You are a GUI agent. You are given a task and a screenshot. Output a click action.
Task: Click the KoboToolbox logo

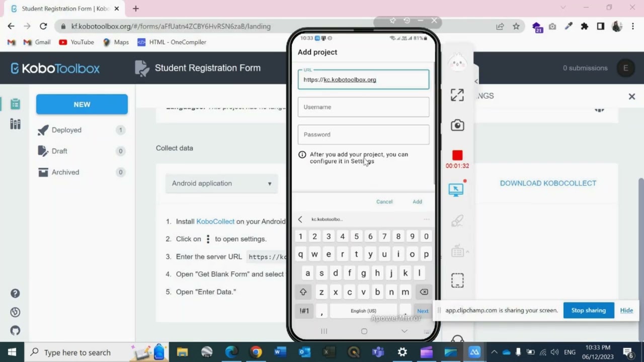(55, 68)
